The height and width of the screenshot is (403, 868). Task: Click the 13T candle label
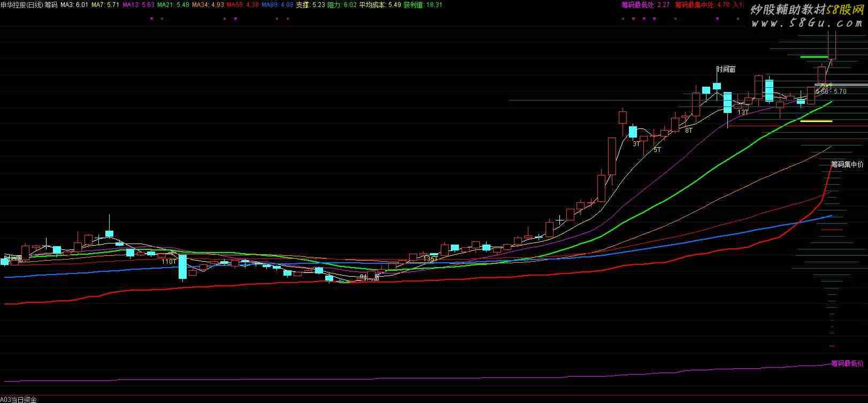pyautogui.click(x=743, y=112)
